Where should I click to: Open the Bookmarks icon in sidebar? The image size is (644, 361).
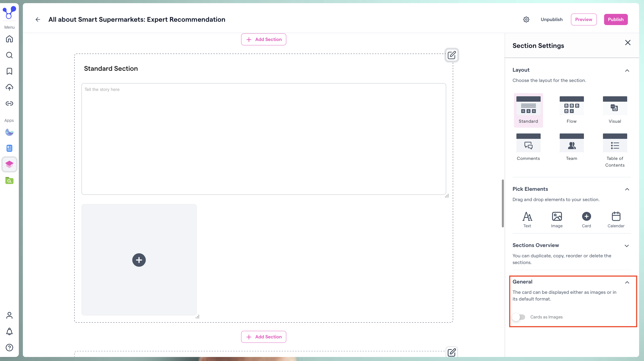[x=9, y=71]
